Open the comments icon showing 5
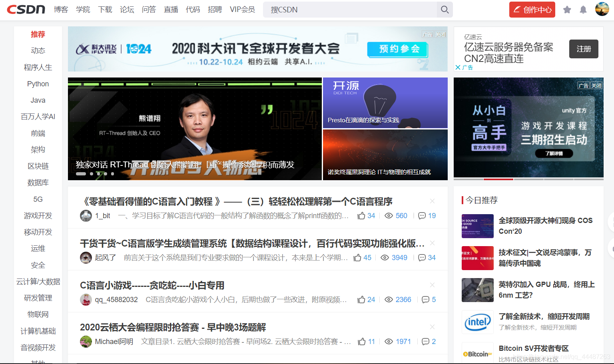The image size is (614, 364). click(426, 300)
